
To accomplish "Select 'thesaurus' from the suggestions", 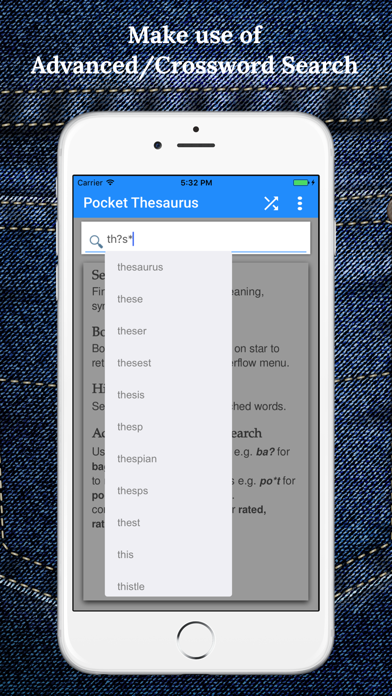I will (x=168, y=267).
